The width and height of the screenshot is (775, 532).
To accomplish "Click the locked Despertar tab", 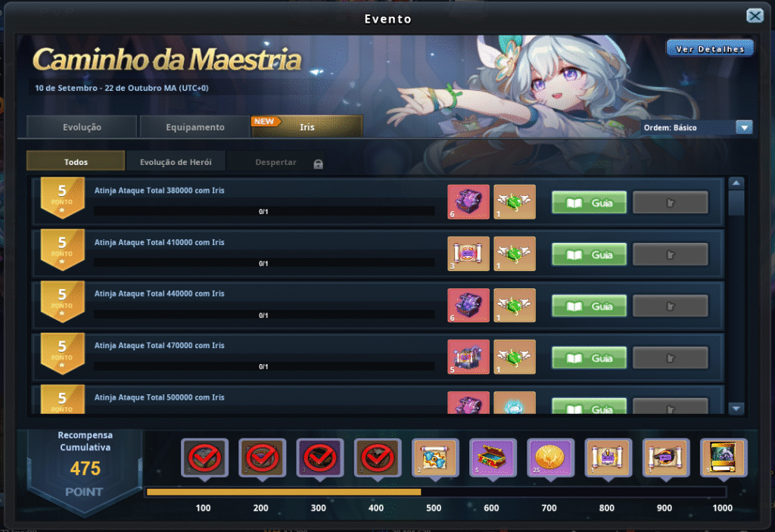I will (275, 162).
